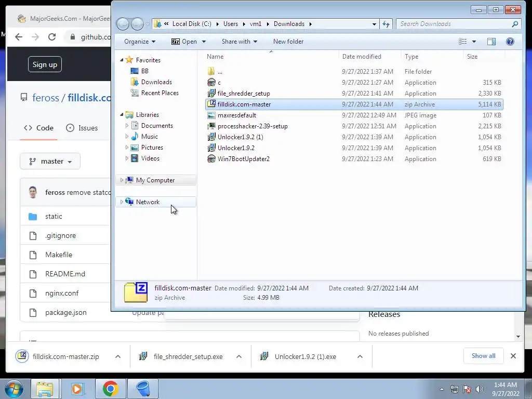Expand the My Computer tree node
Viewport: 532px width, 399px height.
[122, 180]
